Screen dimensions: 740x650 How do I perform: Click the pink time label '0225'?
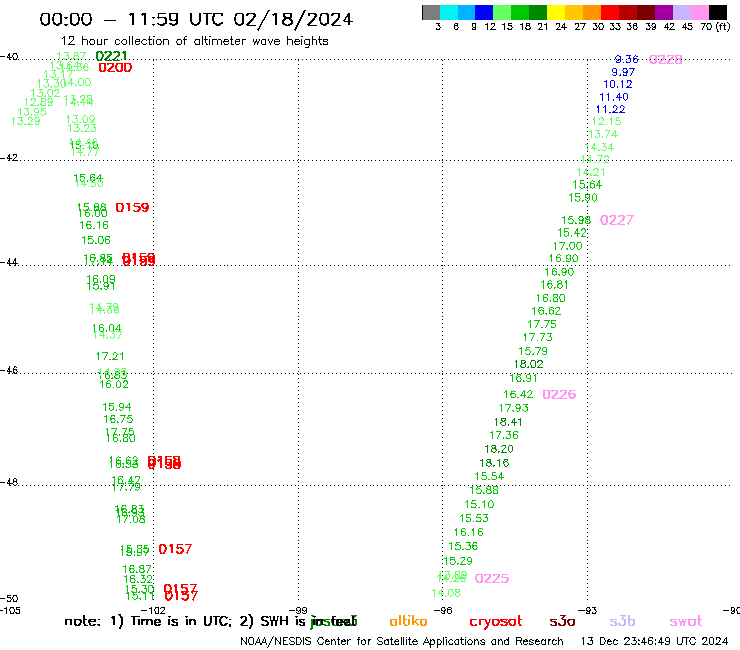[x=492, y=578]
